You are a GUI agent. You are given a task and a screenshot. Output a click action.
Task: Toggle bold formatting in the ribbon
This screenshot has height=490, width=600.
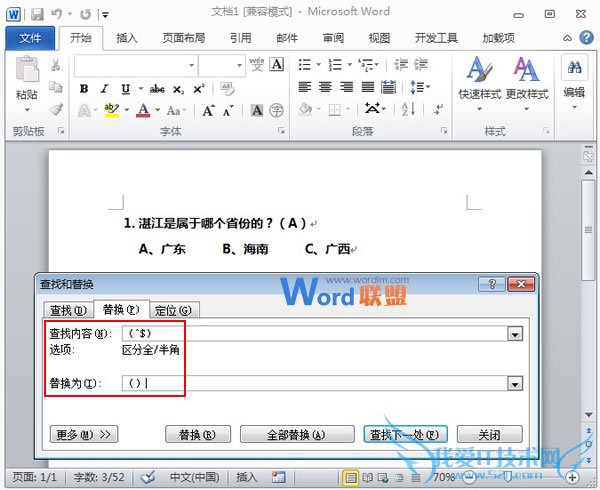pyautogui.click(x=84, y=89)
